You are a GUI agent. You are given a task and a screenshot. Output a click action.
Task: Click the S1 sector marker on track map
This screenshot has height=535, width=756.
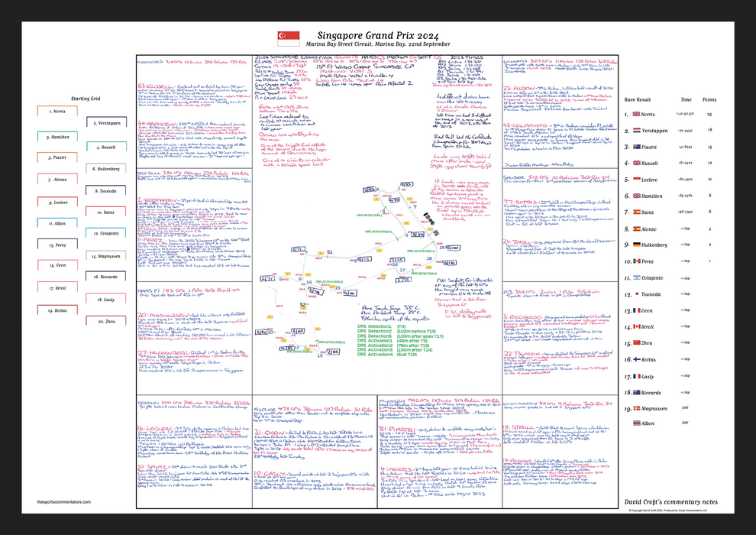pos(330,251)
